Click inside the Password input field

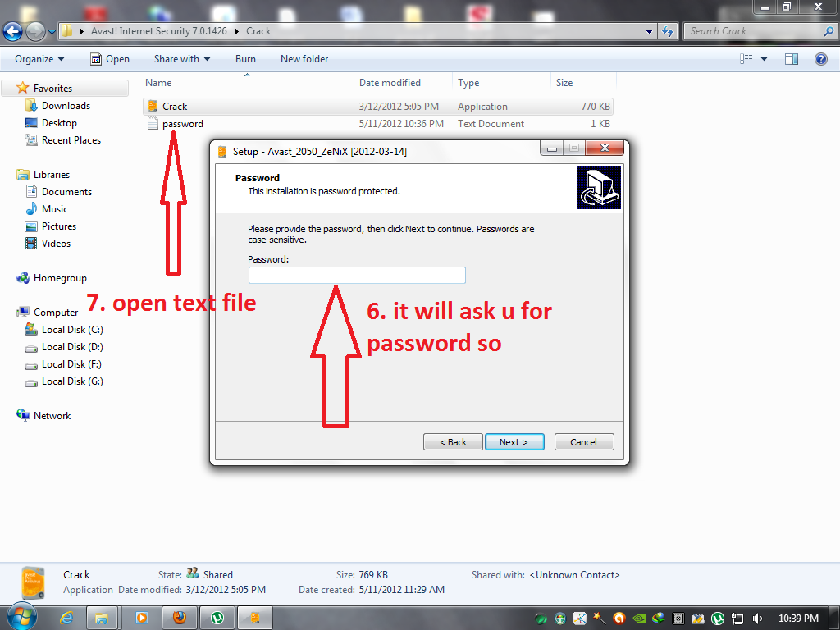(x=357, y=276)
